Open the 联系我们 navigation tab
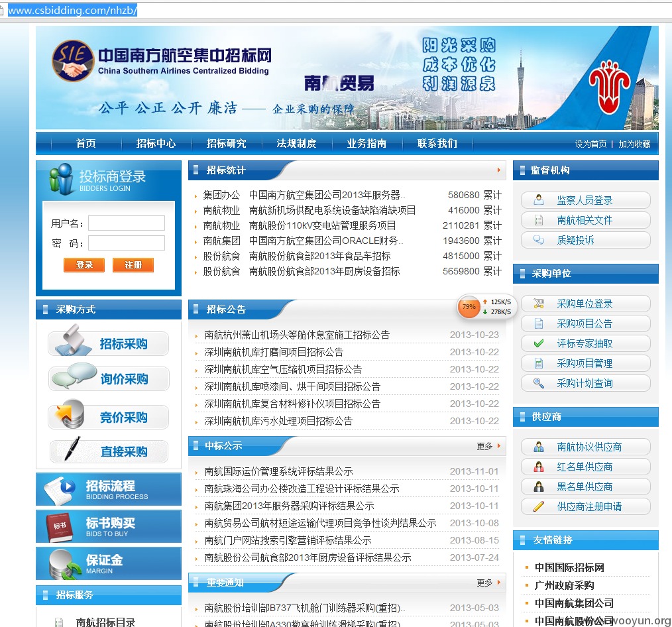The height and width of the screenshot is (627, 672). 437,144
